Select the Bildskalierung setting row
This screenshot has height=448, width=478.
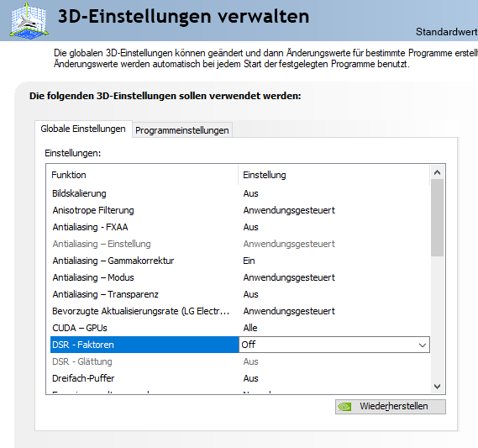click(240, 193)
